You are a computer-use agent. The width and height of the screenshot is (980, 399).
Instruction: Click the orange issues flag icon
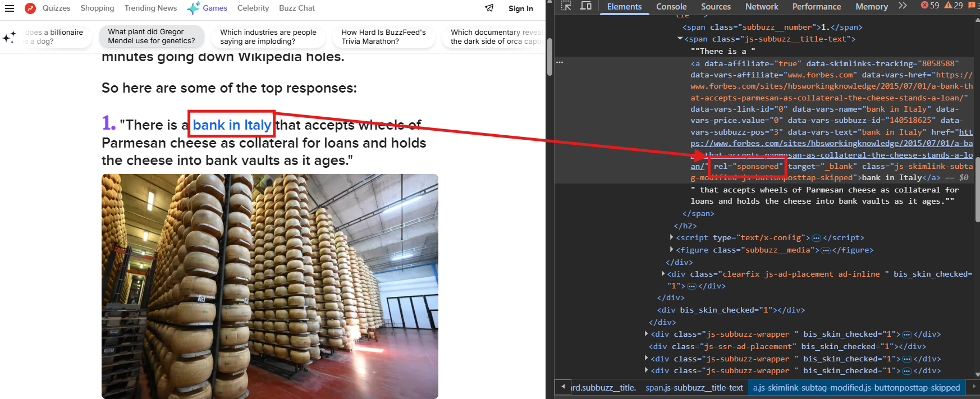pyautogui.click(x=972, y=6)
